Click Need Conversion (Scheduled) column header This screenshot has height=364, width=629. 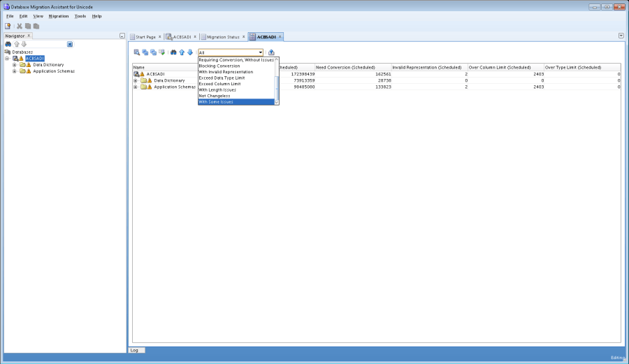(353, 67)
